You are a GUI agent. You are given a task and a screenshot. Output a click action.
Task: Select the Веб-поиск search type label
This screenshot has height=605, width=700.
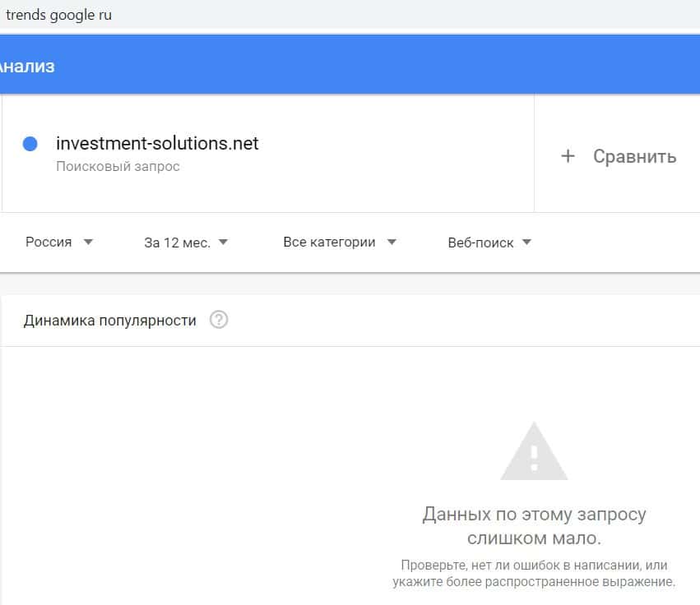[480, 242]
